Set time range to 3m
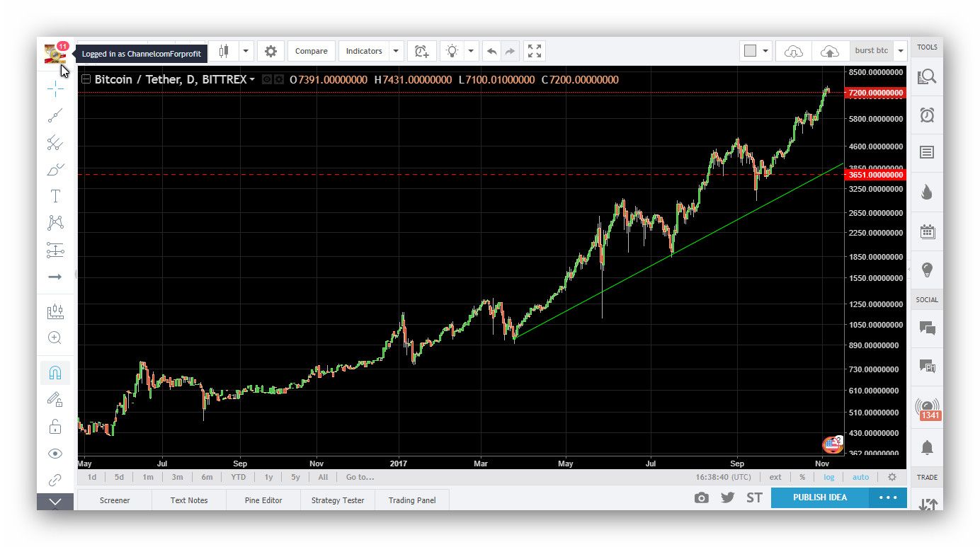This screenshot has height=547, width=980. coord(177,477)
